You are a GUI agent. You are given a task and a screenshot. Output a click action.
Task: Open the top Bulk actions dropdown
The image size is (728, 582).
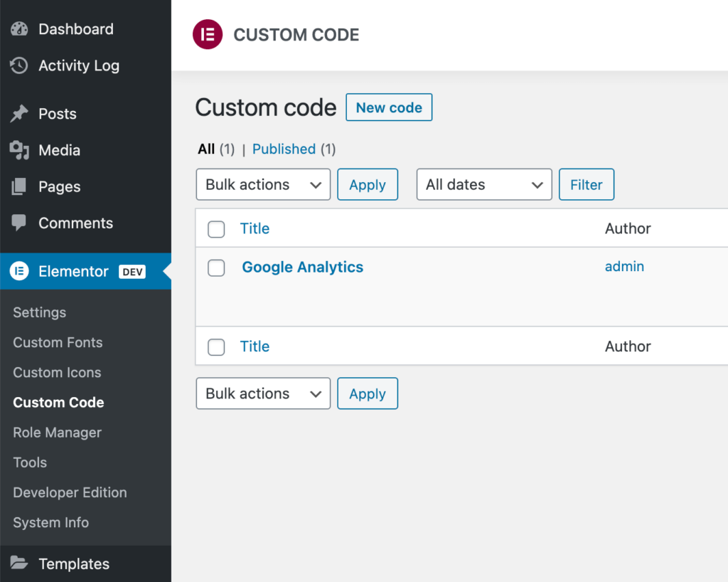[263, 184]
